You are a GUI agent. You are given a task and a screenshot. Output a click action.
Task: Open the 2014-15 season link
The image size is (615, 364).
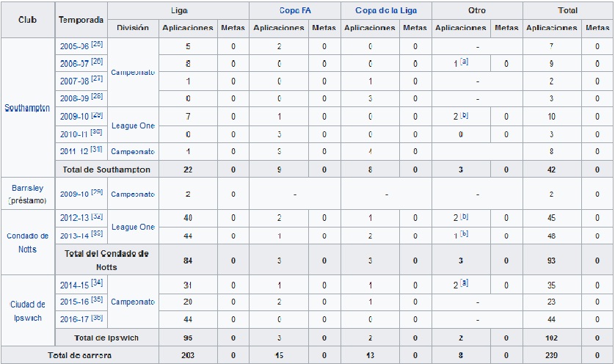(75, 284)
